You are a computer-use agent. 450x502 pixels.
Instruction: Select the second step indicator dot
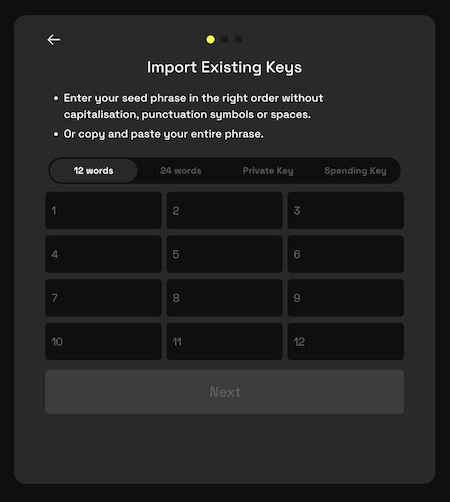(x=225, y=40)
